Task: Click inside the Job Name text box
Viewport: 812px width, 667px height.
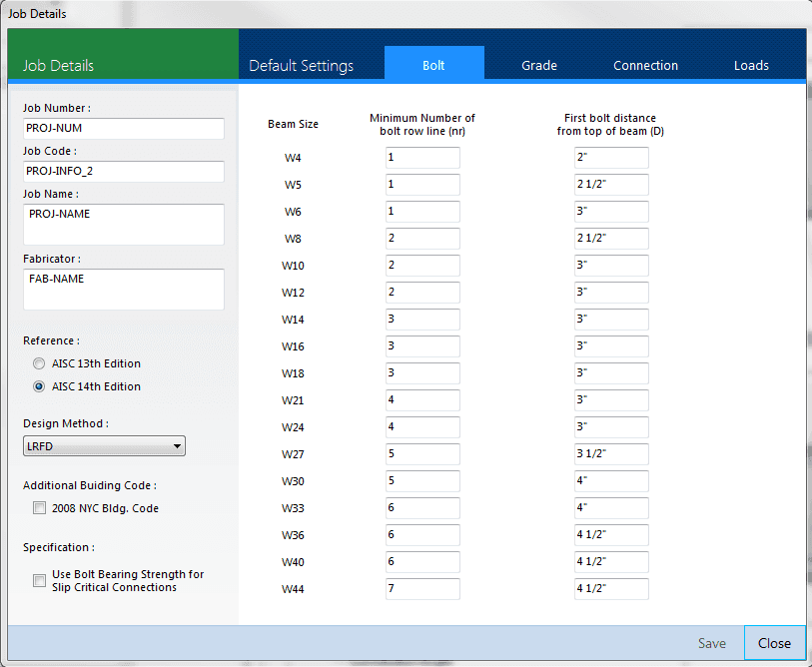Action: (124, 225)
